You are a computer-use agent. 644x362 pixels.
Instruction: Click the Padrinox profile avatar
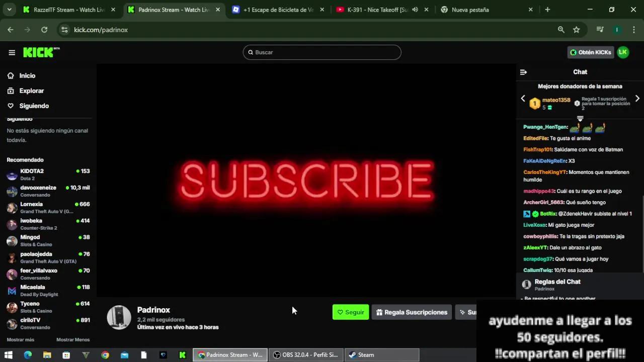point(119,318)
